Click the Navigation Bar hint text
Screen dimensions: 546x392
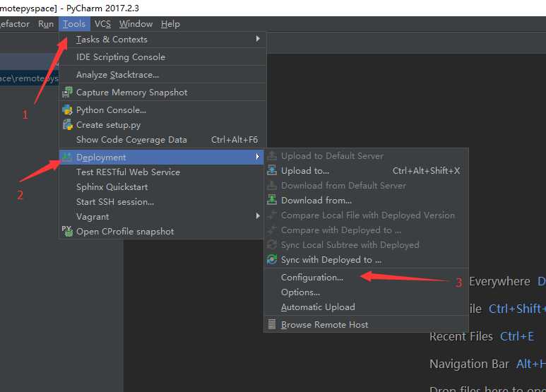click(x=469, y=364)
